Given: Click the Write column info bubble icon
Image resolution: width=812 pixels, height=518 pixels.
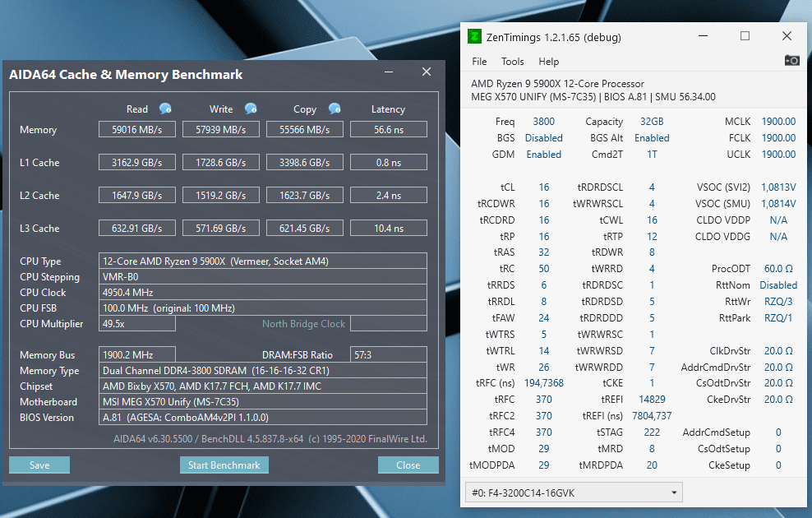Looking at the screenshot, I should [x=251, y=109].
